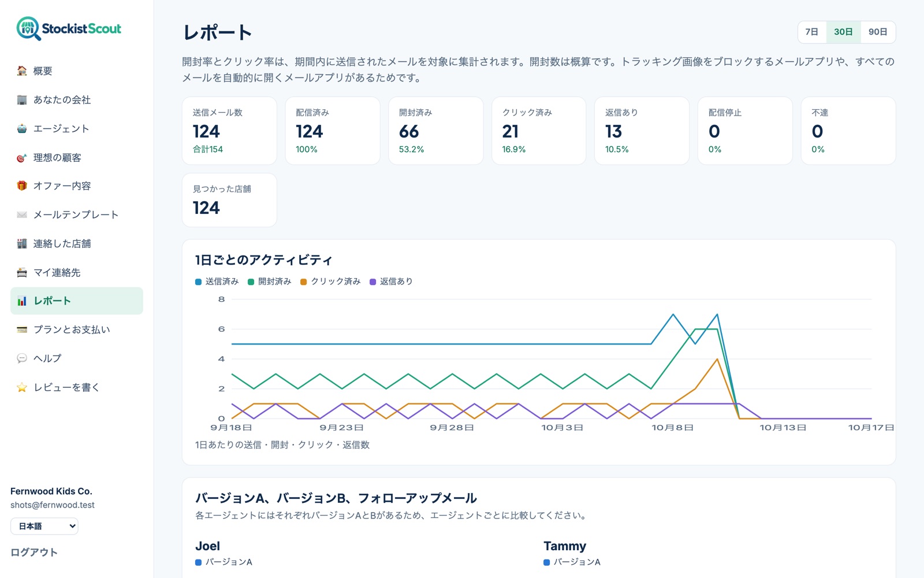The width and height of the screenshot is (924, 578).
Task: Click the 見つかった店舗 stat card
Action: tap(229, 200)
